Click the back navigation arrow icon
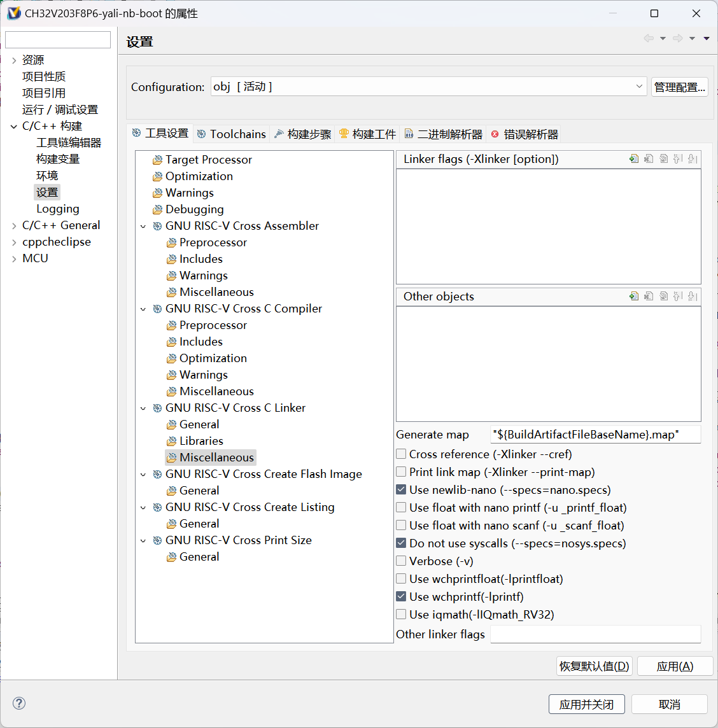 click(649, 39)
